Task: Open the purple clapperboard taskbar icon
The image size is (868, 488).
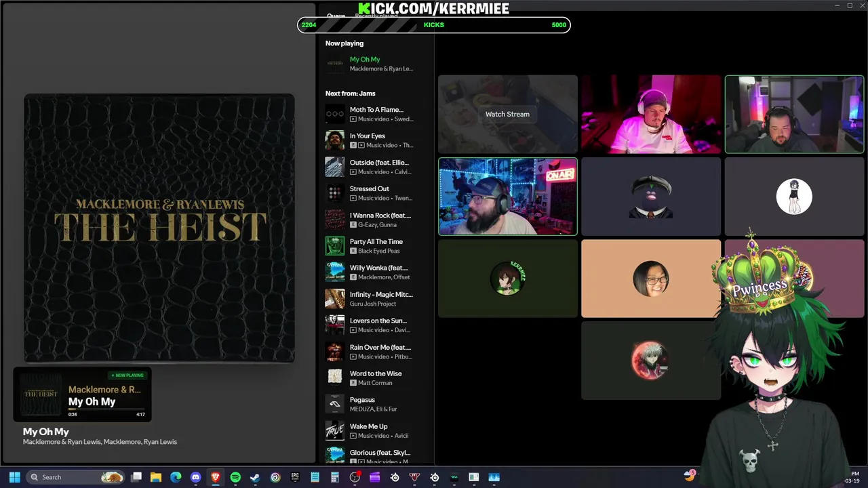Action: (x=374, y=477)
